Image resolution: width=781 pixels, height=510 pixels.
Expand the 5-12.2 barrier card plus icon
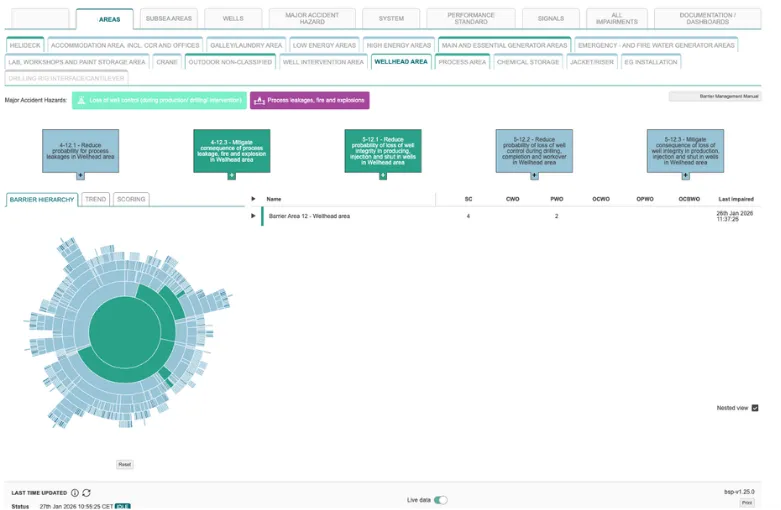click(x=534, y=176)
